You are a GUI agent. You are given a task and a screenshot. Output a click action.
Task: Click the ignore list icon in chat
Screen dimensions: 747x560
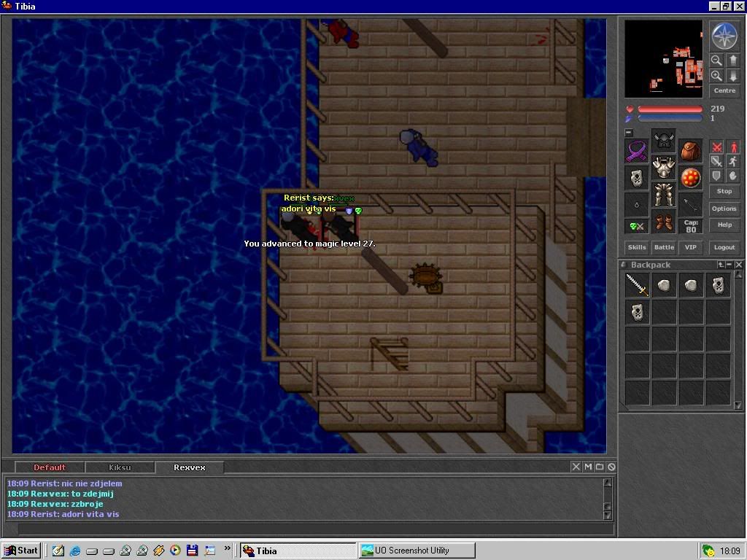(x=612, y=467)
